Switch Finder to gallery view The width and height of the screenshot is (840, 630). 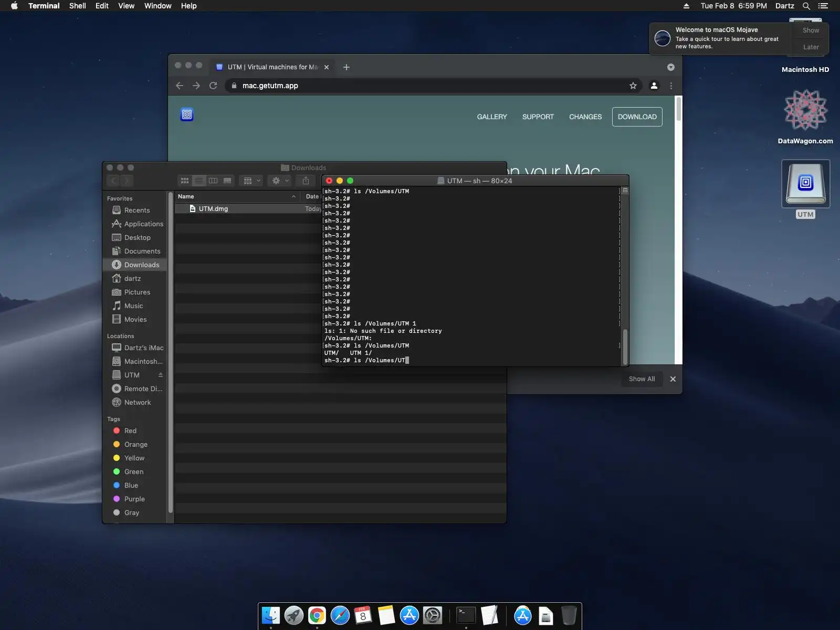[227, 181]
